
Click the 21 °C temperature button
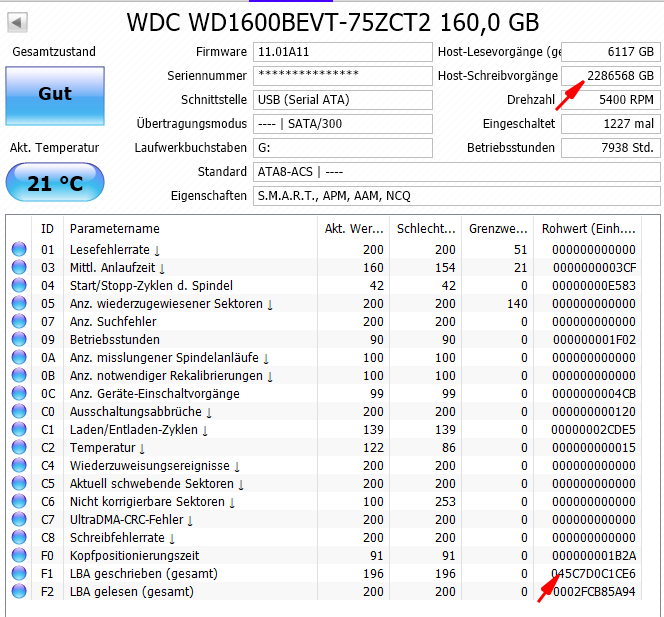55,183
